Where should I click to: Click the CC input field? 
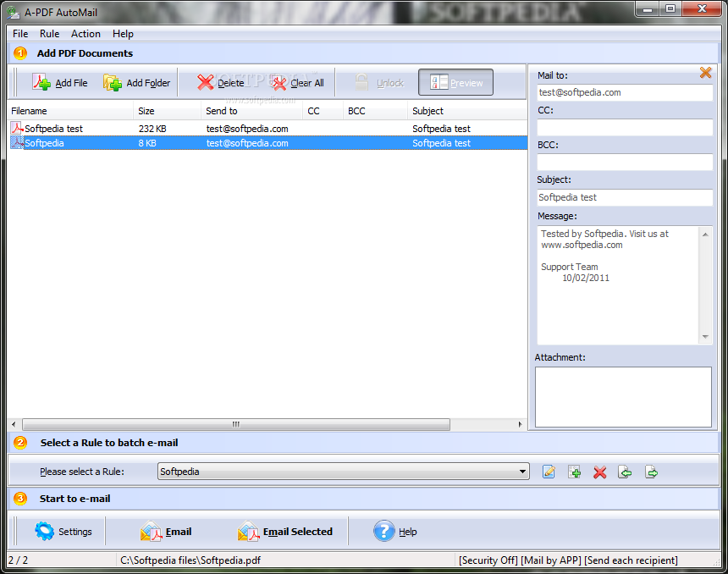pyautogui.click(x=625, y=127)
